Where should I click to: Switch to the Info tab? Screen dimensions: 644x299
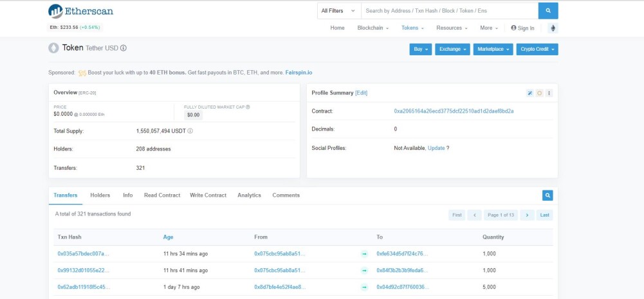pos(128,195)
